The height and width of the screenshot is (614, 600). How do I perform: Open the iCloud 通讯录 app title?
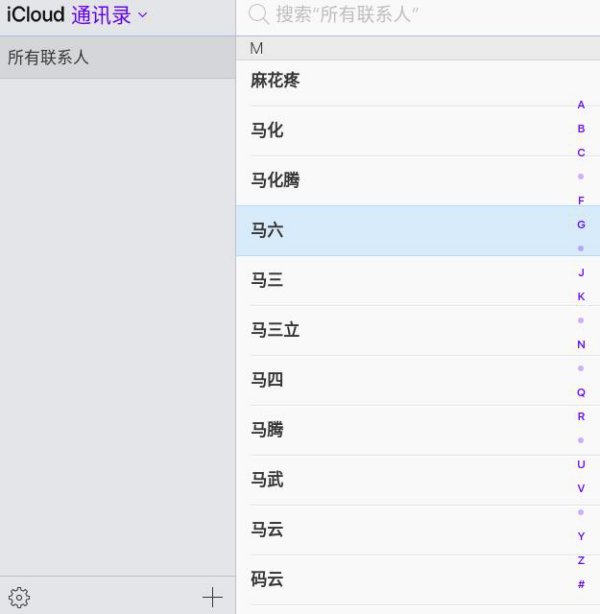tap(69, 15)
